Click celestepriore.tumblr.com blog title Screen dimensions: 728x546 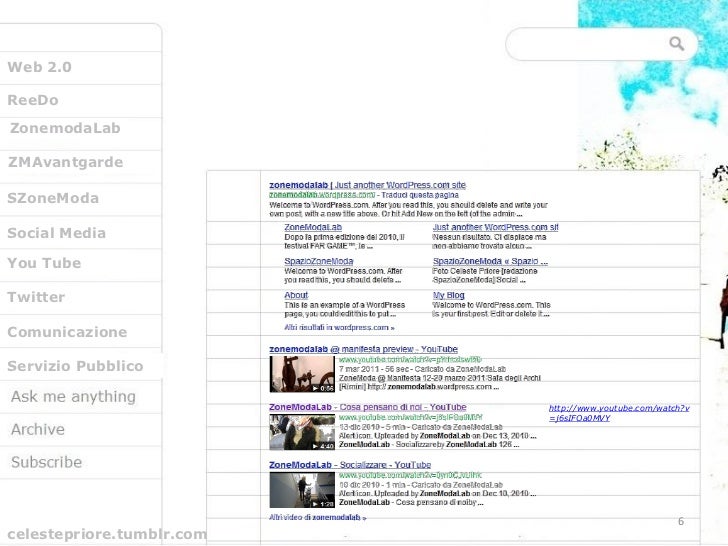(107, 534)
